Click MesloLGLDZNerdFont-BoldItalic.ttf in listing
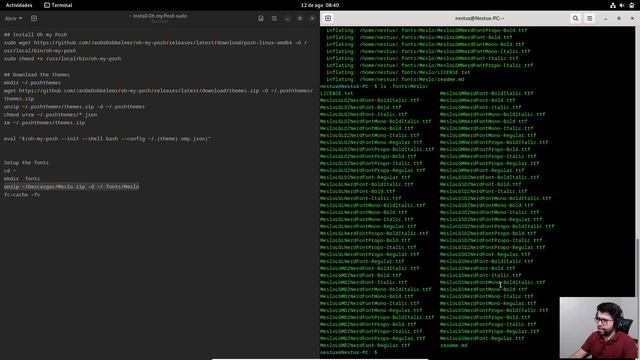The image size is (640, 360). (x=369, y=100)
